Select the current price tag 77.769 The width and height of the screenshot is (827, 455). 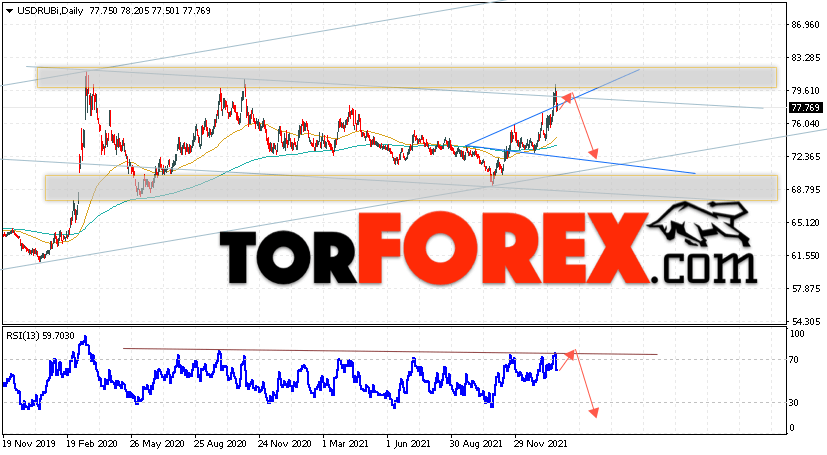pyautogui.click(x=805, y=108)
